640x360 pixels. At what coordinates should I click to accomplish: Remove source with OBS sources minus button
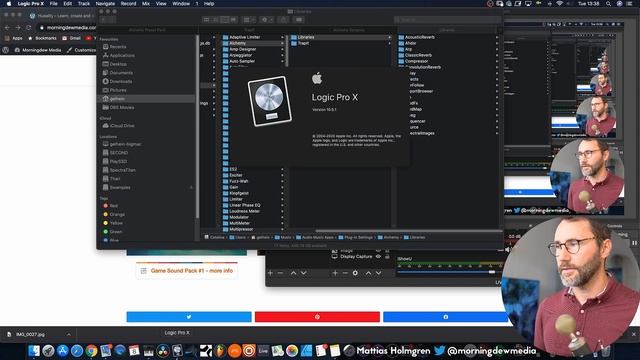coord(345,273)
